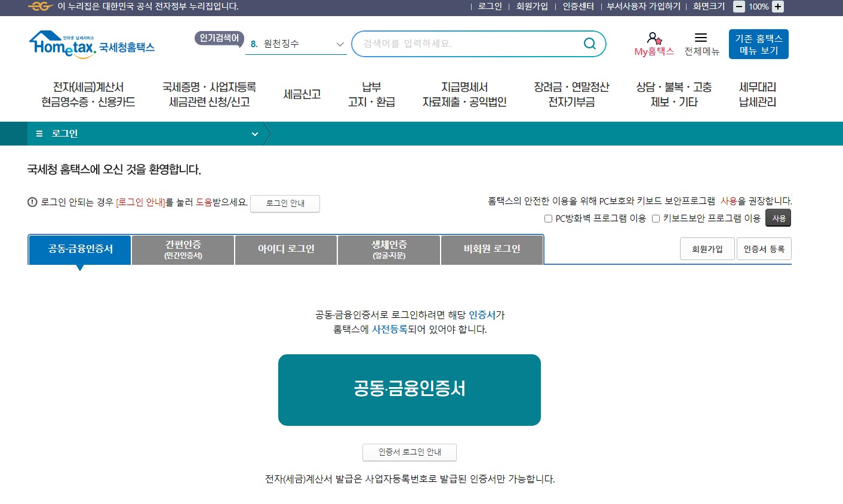This screenshot has width=843, height=504.
Task: Click the 인증서 등록 button
Action: pyautogui.click(x=764, y=249)
